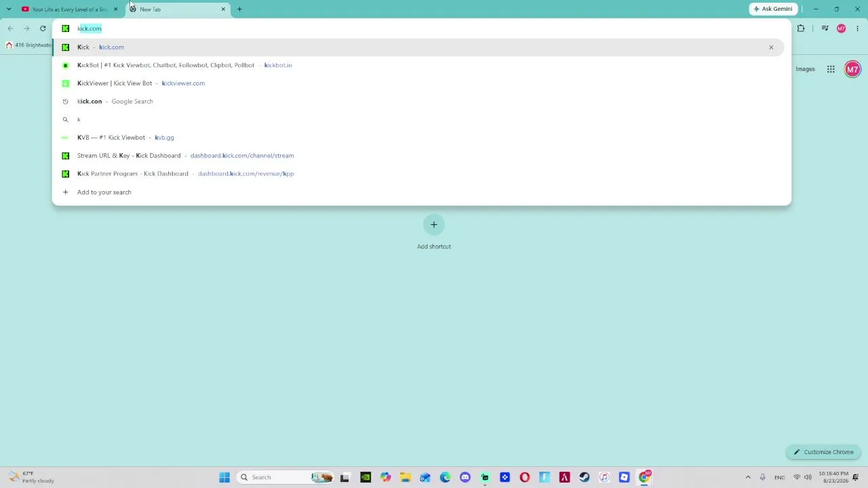This screenshot has height=488, width=868.
Task: Open the volume speaker tray icon
Action: pos(808,477)
